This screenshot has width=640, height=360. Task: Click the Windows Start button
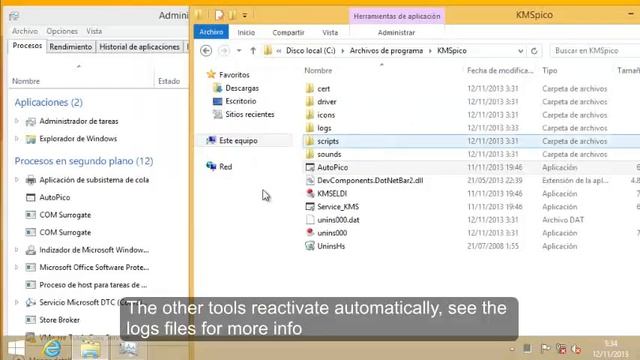coord(16,348)
